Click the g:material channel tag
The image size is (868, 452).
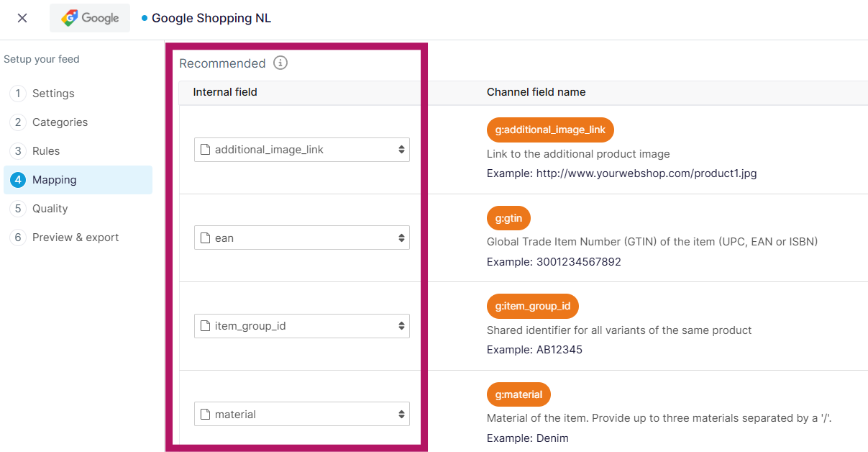coord(519,394)
